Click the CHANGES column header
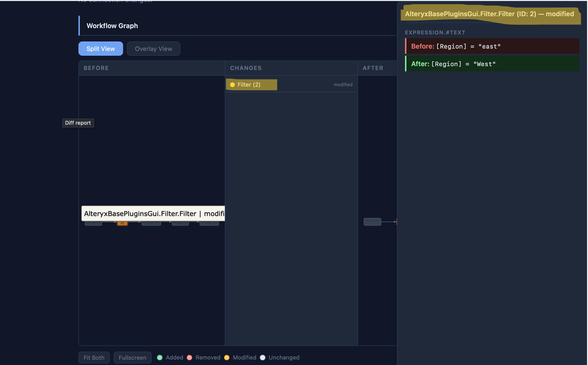588x365 pixels. tap(246, 68)
